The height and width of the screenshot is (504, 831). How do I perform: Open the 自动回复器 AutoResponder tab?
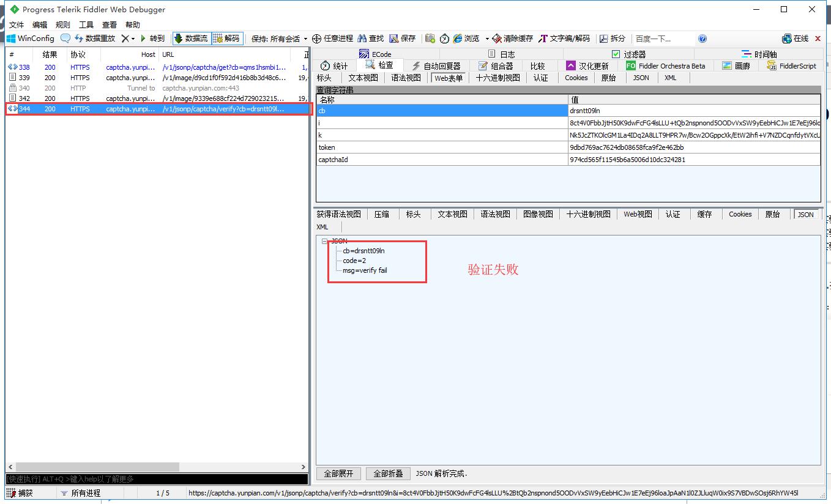436,65
